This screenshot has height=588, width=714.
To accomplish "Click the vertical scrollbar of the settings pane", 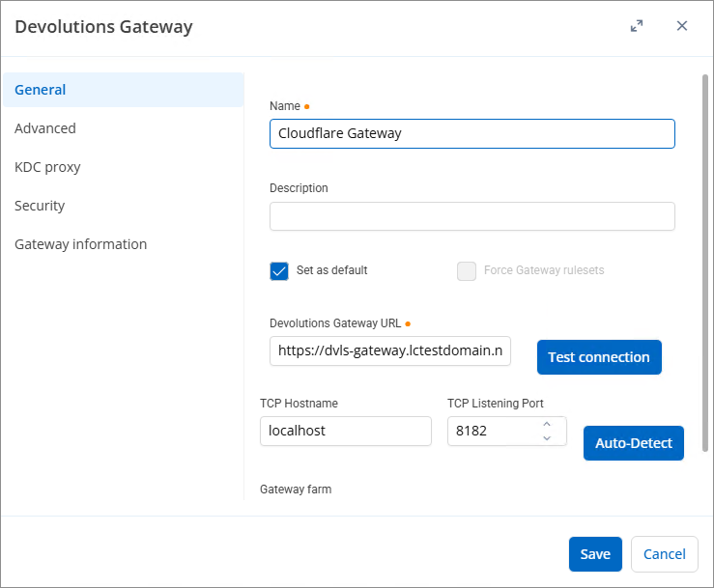I will pyautogui.click(x=705, y=263).
